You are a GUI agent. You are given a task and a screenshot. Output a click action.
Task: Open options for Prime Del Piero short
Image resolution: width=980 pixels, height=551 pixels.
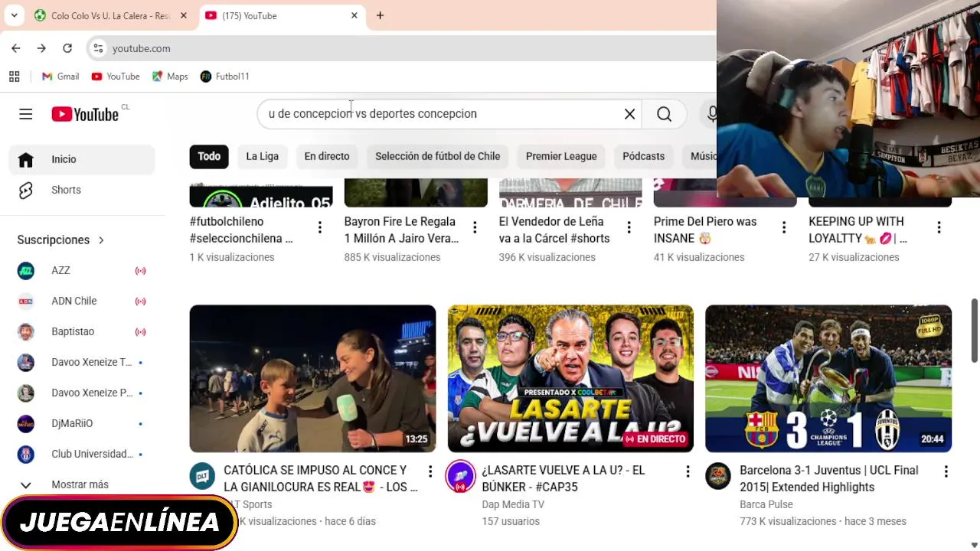784,227
